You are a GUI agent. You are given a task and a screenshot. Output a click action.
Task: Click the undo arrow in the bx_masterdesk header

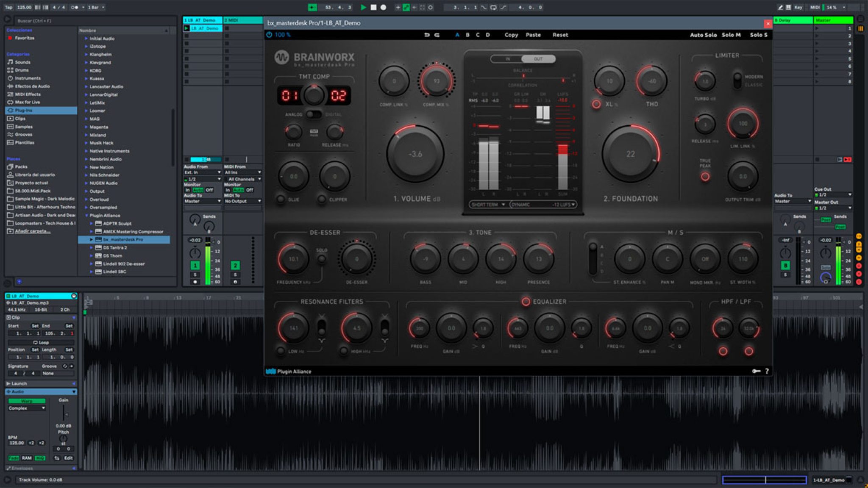click(x=426, y=35)
